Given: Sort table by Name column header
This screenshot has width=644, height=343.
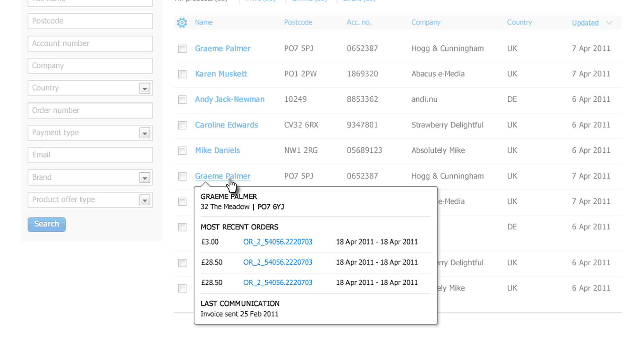Looking at the screenshot, I should click(204, 22).
